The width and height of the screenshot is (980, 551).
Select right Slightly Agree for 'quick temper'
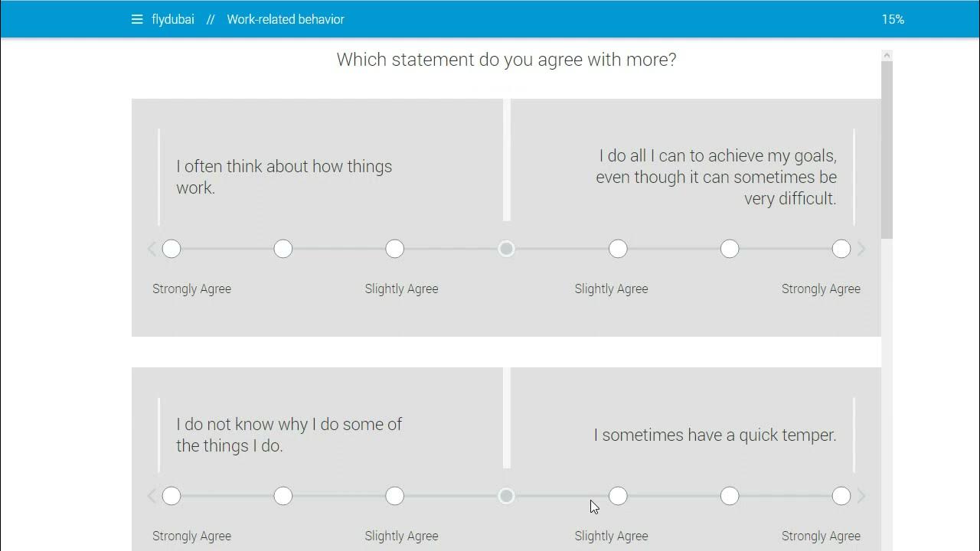(618, 496)
